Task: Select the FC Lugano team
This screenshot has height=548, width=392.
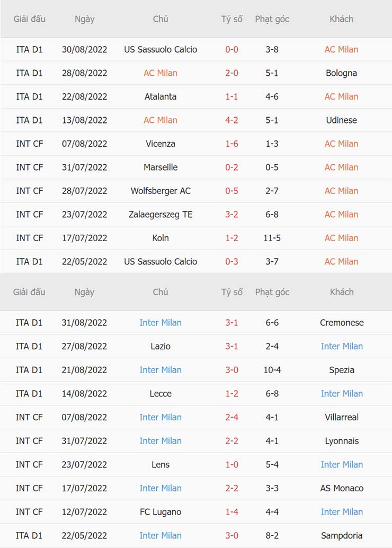Action: click(161, 512)
